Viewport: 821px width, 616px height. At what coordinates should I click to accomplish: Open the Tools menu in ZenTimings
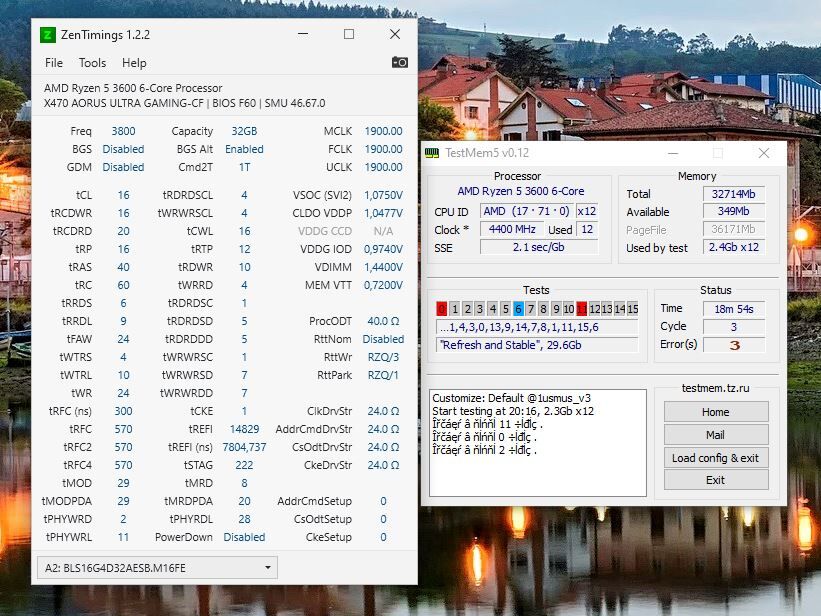92,63
